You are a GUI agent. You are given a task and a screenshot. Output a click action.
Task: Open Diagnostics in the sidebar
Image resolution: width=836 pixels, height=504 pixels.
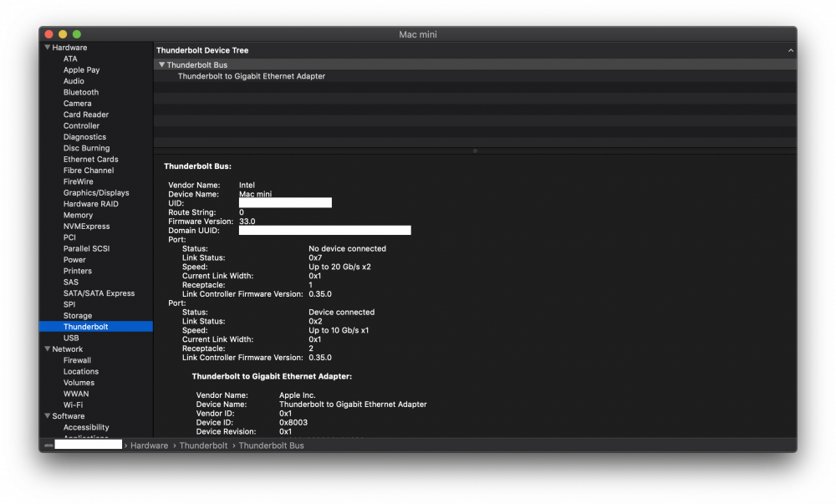tap(84, 137)
